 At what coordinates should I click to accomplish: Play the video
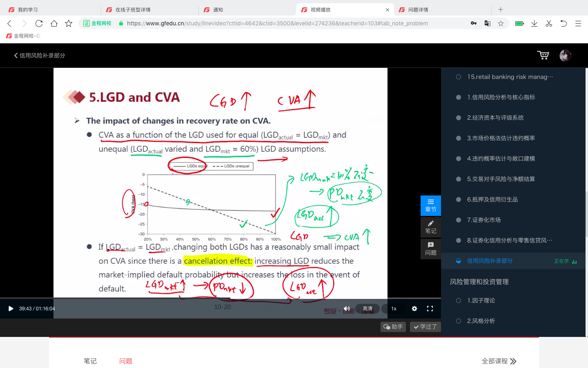[x=11, y=309]
